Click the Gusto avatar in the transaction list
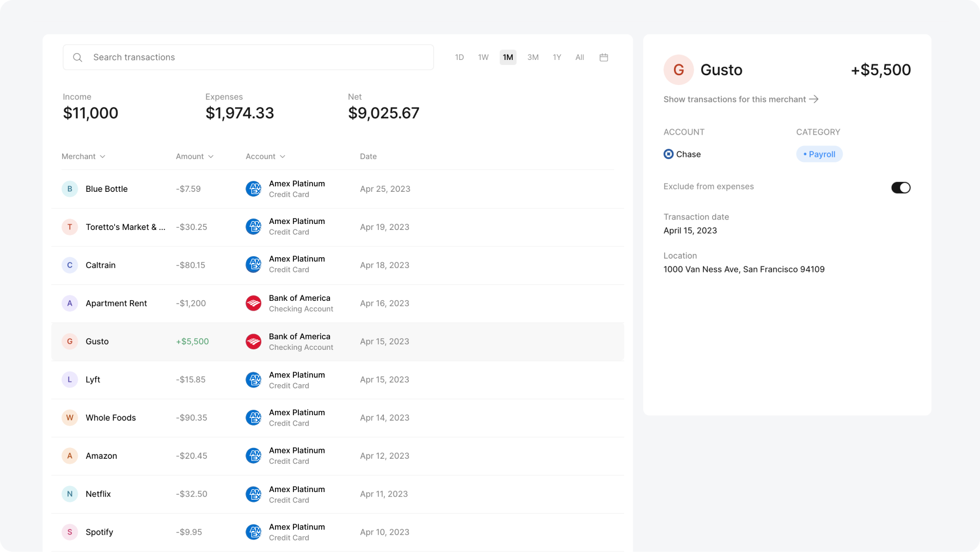This screenshot has width=980, height=552. [70, 342]
